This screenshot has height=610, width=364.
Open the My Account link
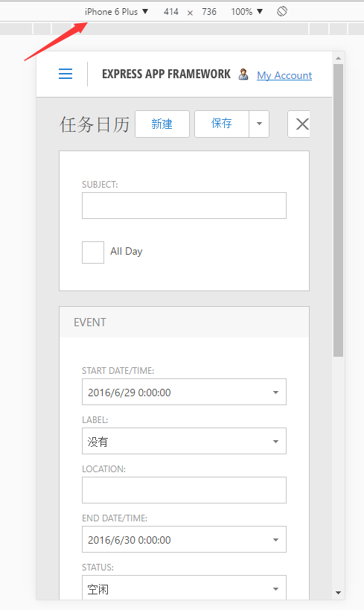pos(284,75)
